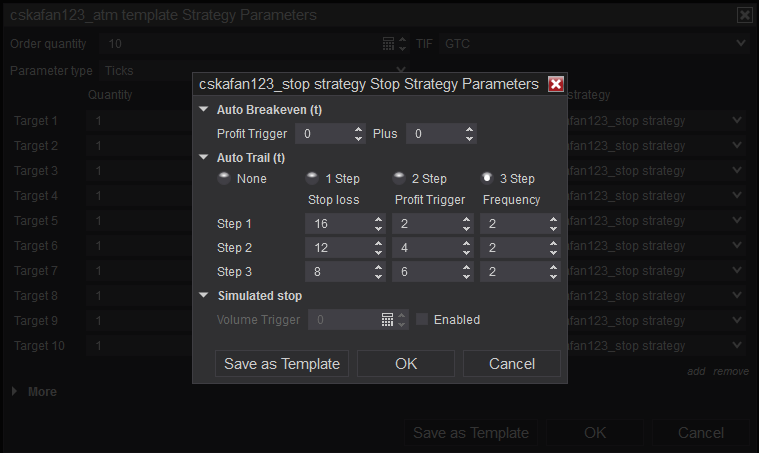Select the None auto trail option

(224, 178)
